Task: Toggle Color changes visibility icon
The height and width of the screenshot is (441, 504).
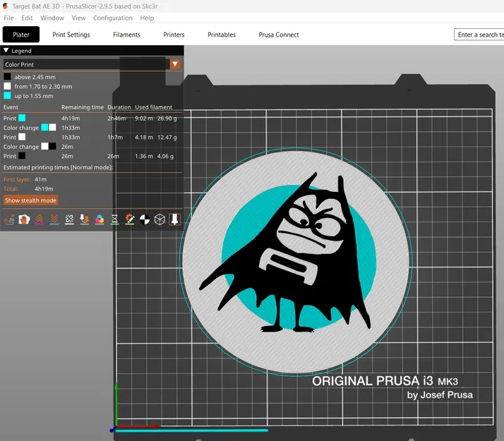Action: click(x=100, y=219)
